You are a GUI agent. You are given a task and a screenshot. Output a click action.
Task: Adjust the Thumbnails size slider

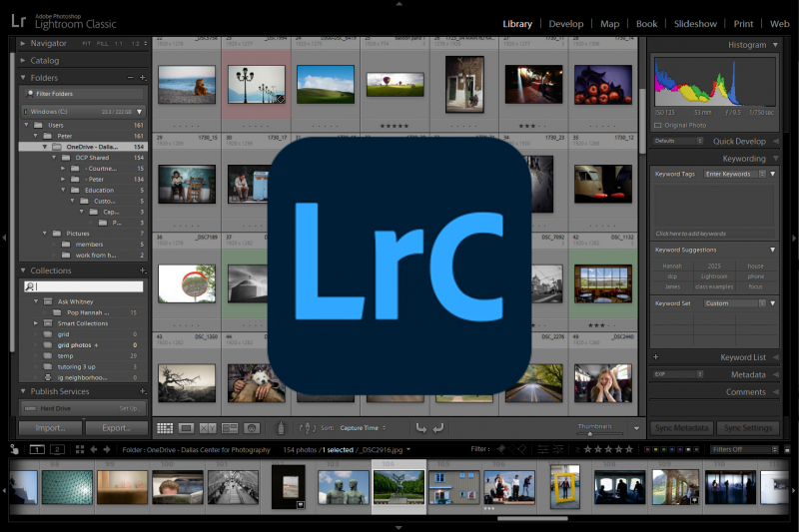pyautogui.click(x=592, y=433)
